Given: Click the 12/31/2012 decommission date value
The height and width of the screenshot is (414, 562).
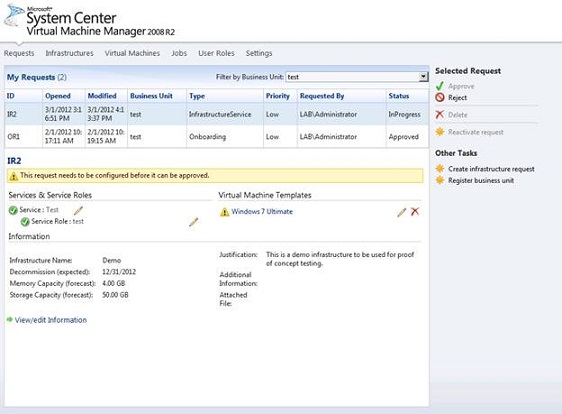Looking at the screenshot, I should 119,272.
